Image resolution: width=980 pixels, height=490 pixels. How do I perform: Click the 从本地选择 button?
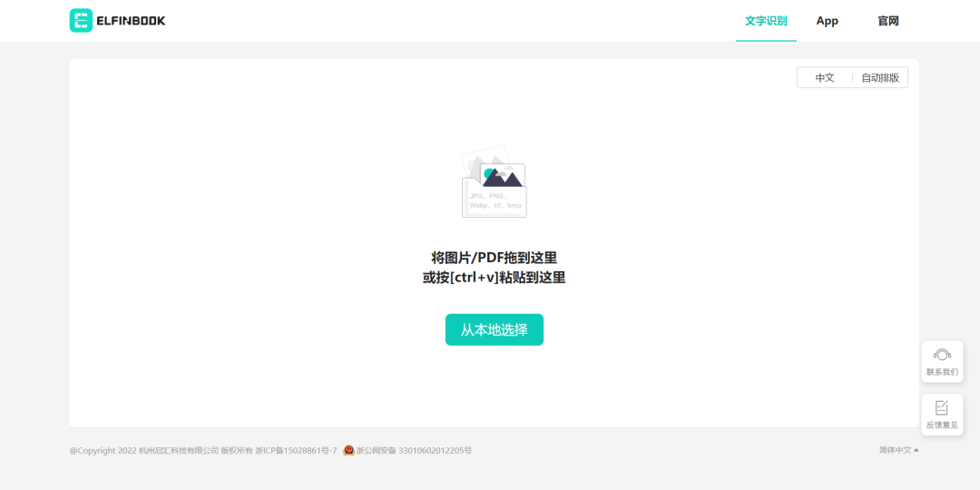point(495,330)
